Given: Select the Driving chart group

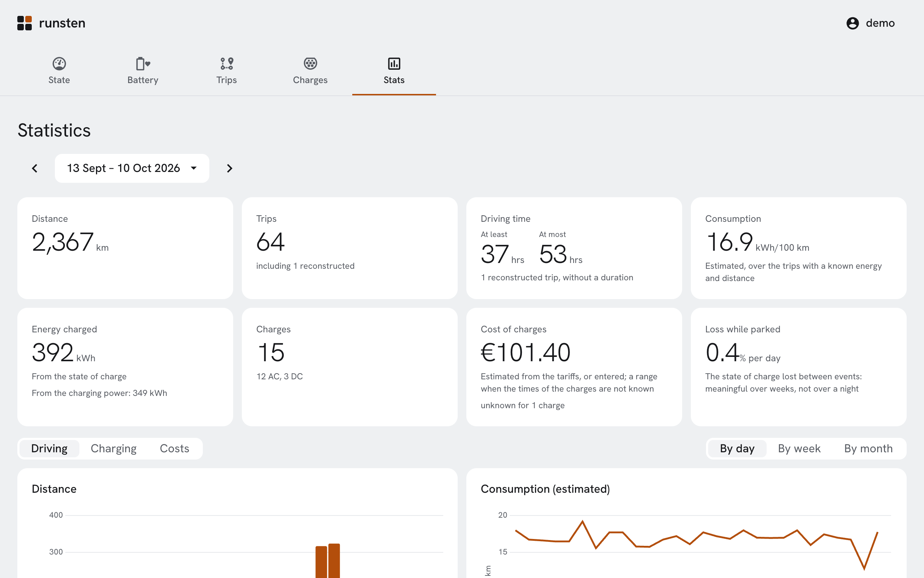Looking at the screenshot, I should [49, 448].
